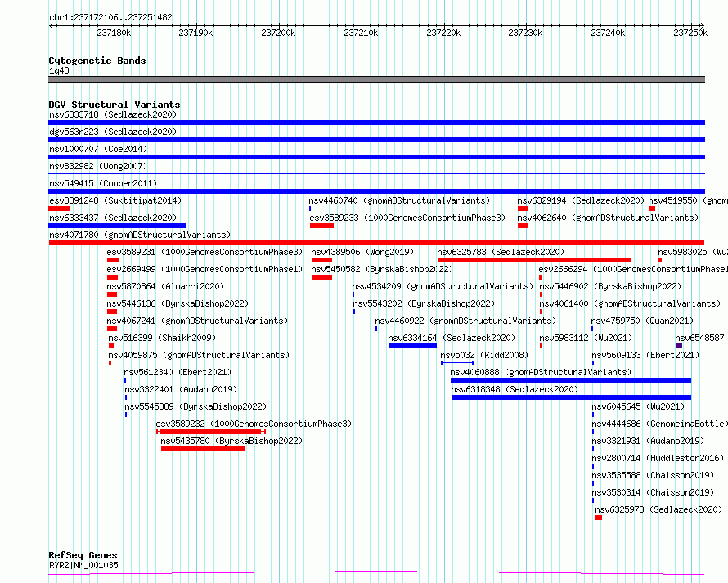This screenshot has width=728, height=583.
Task: Open nsv5032 (Kidd2008) label
Action: click(x=484, y=355)
